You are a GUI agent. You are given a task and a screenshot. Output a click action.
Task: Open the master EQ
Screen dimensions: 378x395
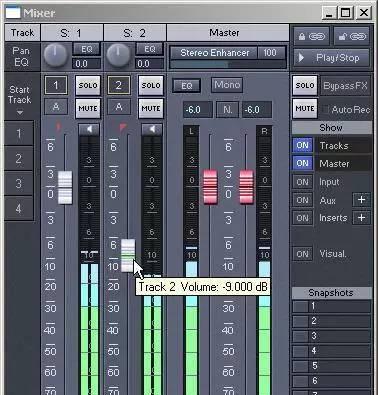click(187, 86)
